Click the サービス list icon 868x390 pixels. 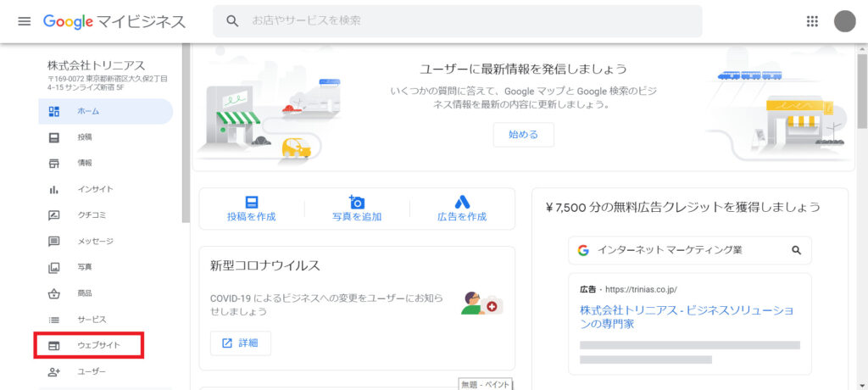(53, 320)
